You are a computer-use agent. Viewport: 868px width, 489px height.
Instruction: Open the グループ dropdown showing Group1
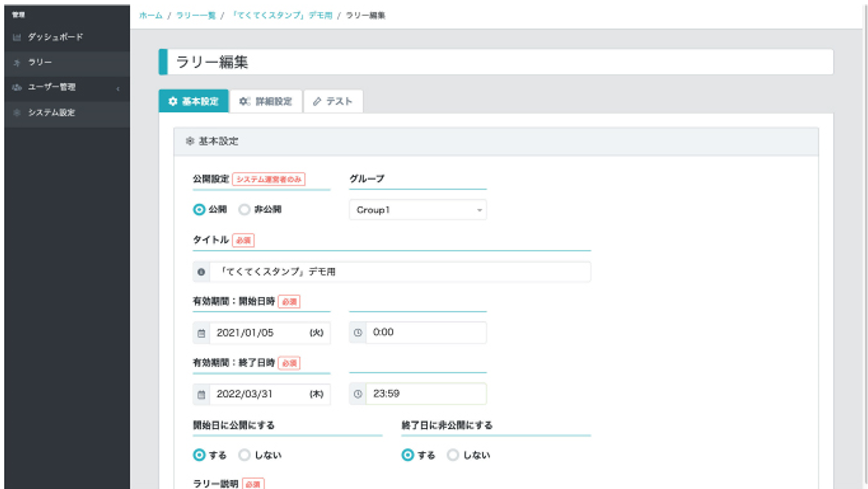(418, 210)
